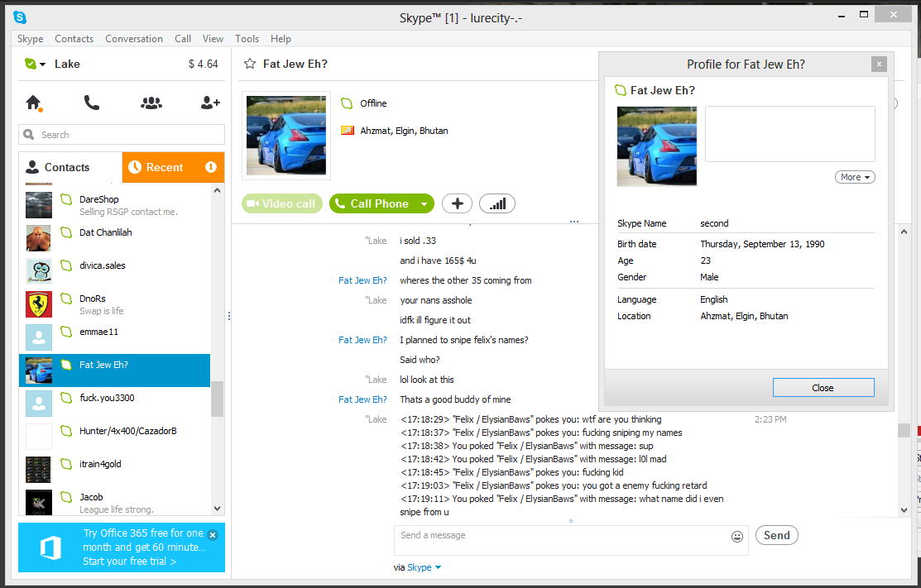Open the View menu
921x588 pixels.
[x=213, y=38]
